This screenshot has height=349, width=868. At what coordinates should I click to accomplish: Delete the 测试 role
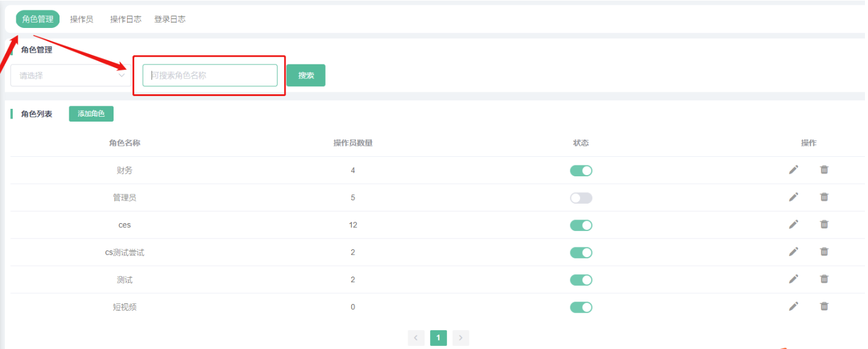pyautogui.click(x=824, y=279)
